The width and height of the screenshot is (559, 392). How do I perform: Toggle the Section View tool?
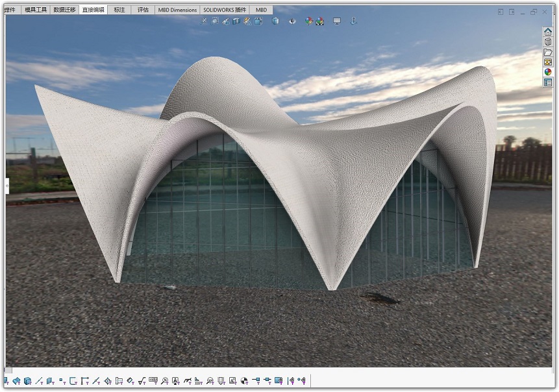click(x=236, y=21)
